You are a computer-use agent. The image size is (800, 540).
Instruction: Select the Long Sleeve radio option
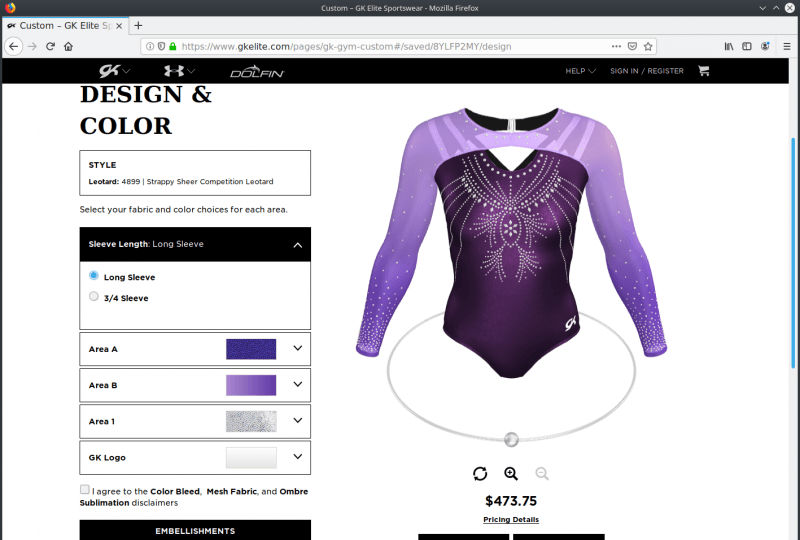(x=94, y=276)
